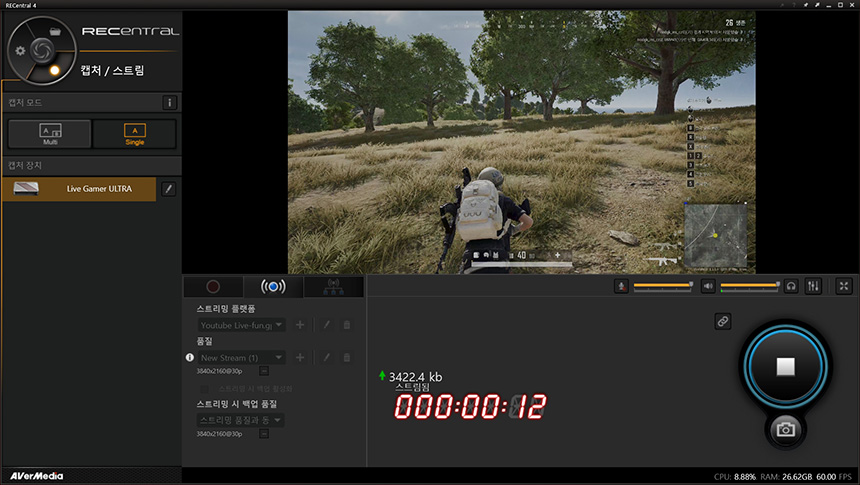860x485 pixels.
Task: Open the Youtube Live platform dropdown
Action: click(241, 325)
